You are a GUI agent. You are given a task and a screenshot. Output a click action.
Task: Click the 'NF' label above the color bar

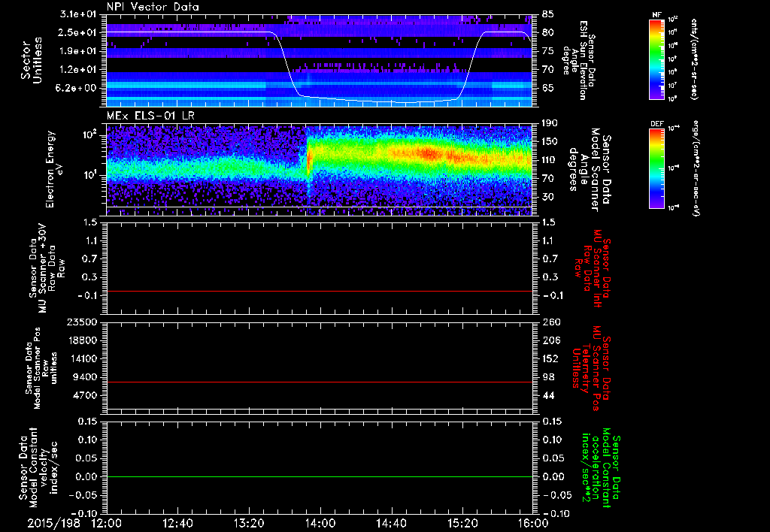656,15
